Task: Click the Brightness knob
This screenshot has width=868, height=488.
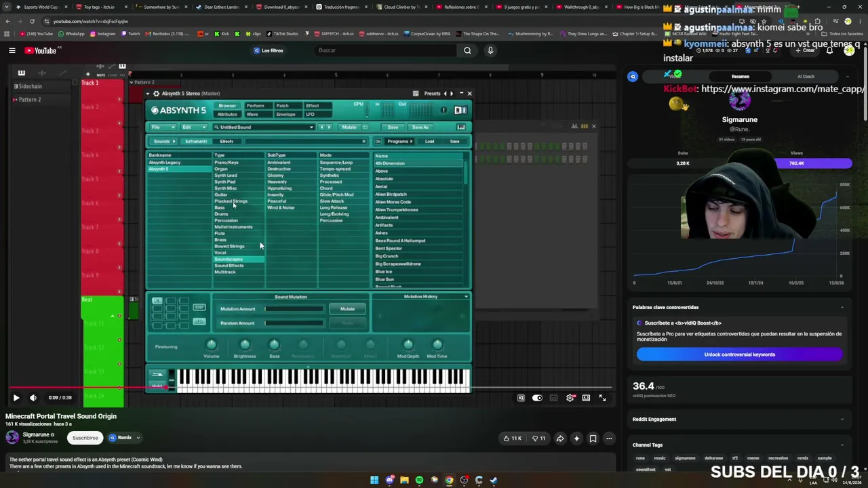Action: pos(245,346)
